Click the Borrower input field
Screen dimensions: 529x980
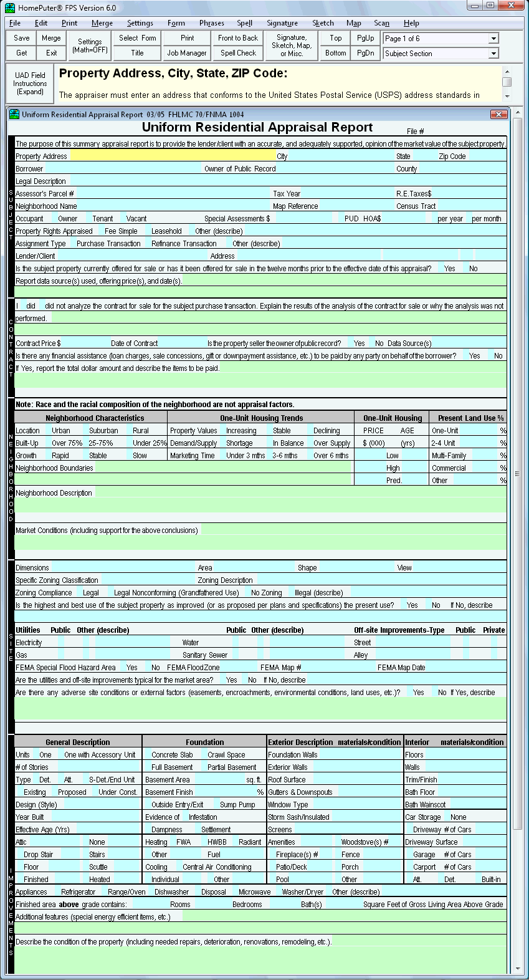tap(123, 168)
